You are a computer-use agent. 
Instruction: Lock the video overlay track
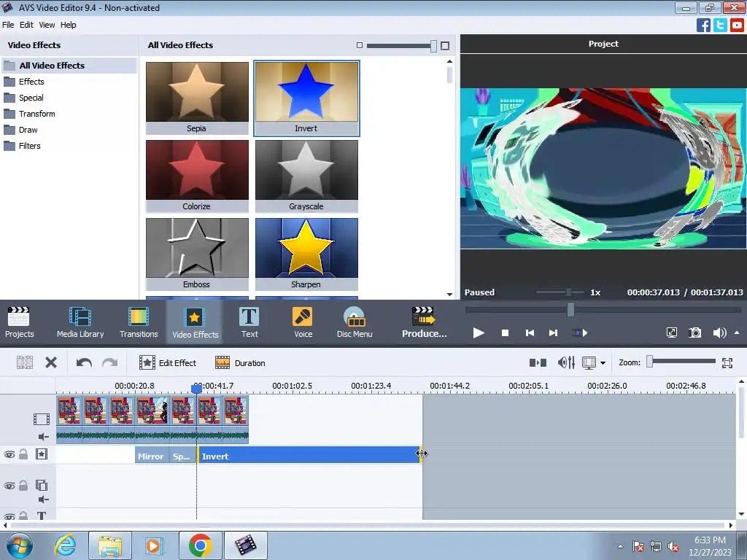click(x=23, y=486)
